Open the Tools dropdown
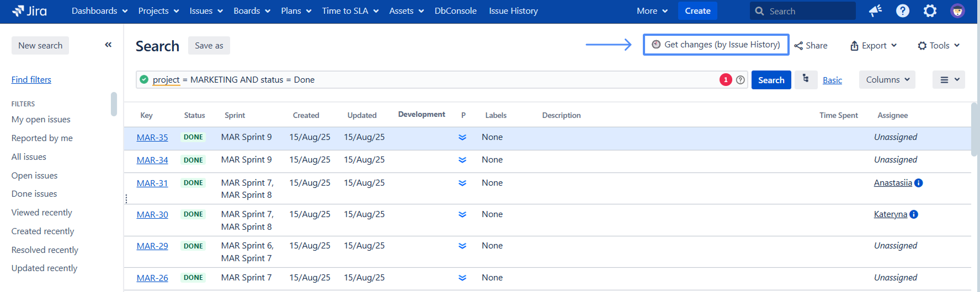The width and height of the screenshot is (980, 292). tap(939, 46)
